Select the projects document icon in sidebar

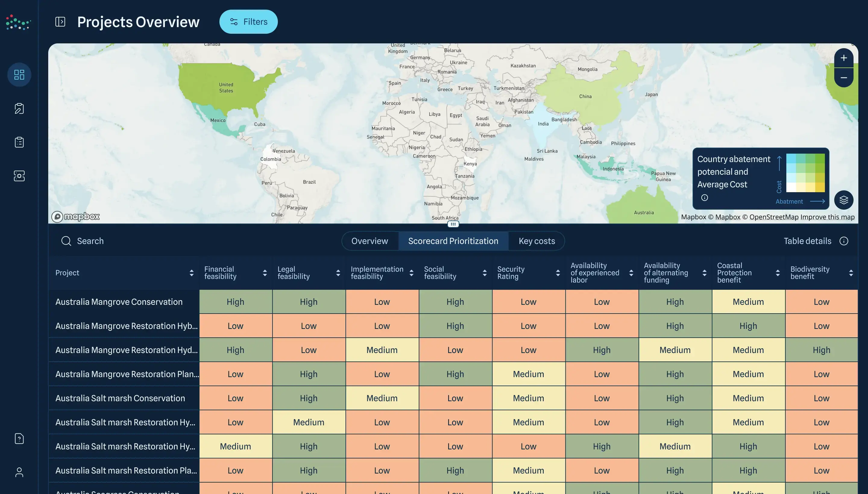[x=19, y=108]
